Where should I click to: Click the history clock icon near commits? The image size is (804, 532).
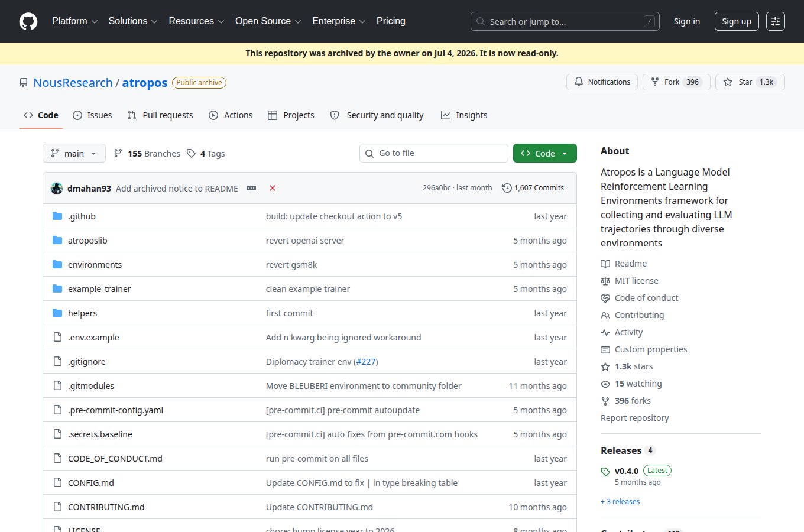(507, 188)
